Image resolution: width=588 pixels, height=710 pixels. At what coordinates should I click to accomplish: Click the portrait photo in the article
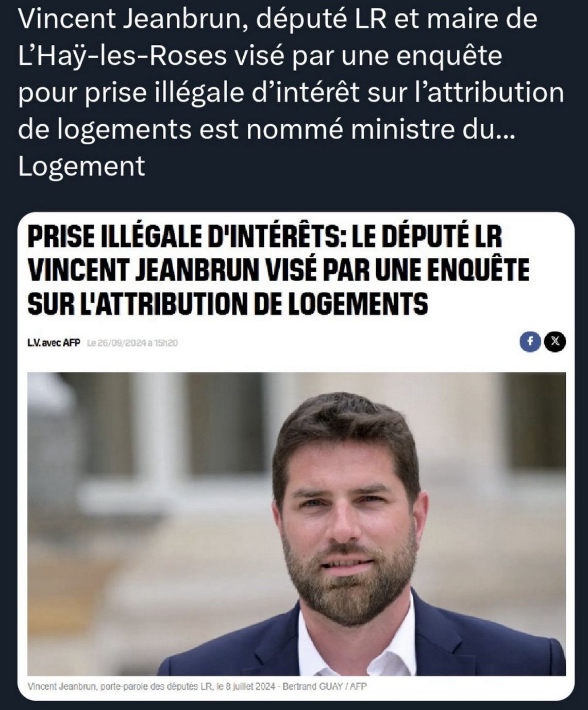(296, 523)
